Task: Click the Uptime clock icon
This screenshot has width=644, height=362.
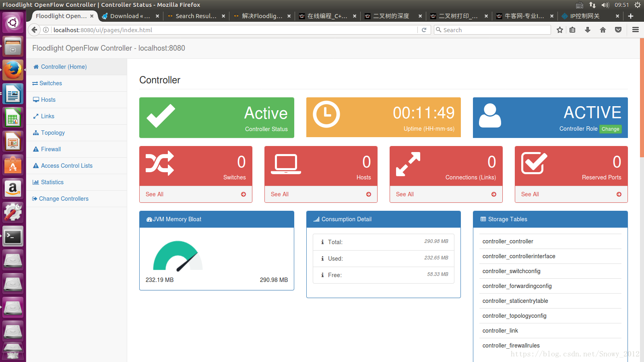Action: point(326,114)
